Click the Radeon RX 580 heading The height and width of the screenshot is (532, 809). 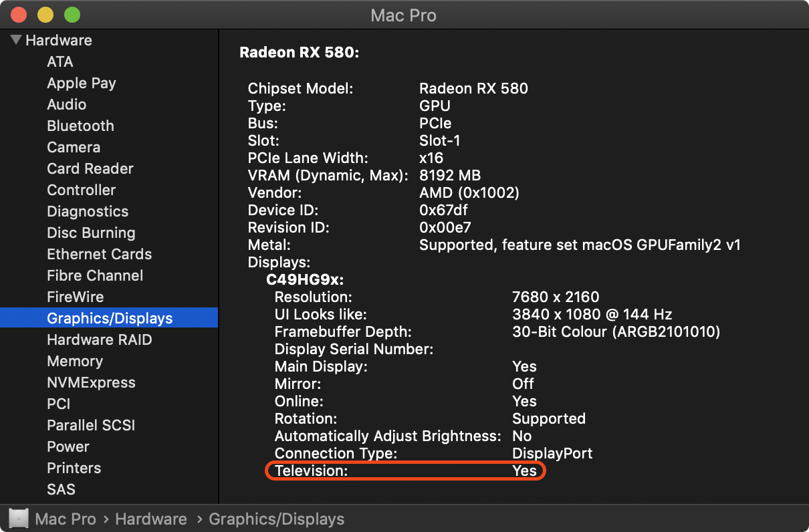click(300, 52)
